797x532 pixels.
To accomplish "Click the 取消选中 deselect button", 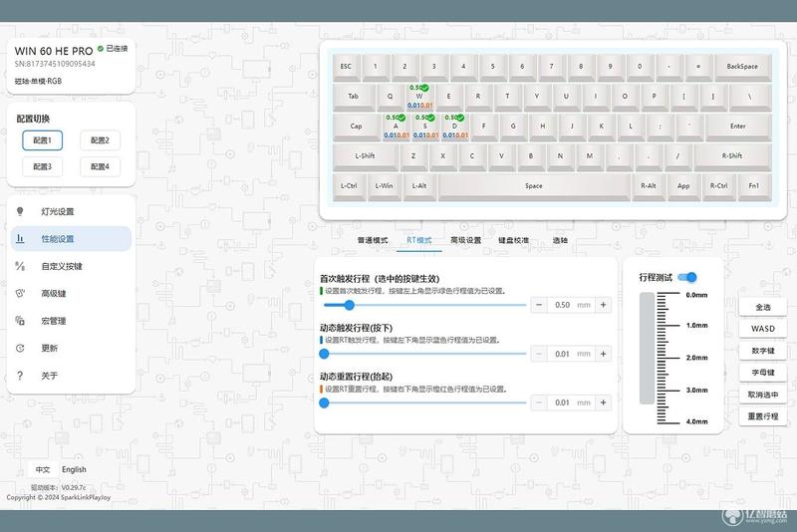I will tap(763, 395).
